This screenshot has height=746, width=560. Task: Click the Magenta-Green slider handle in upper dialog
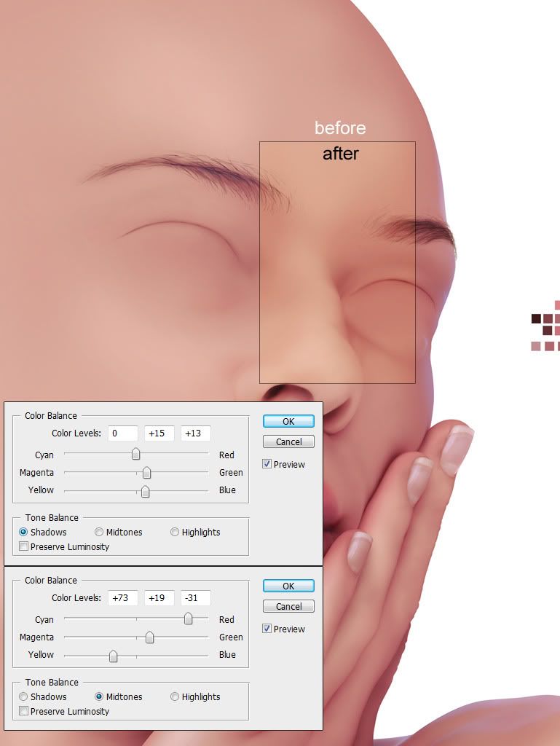(x=146, y=473)
